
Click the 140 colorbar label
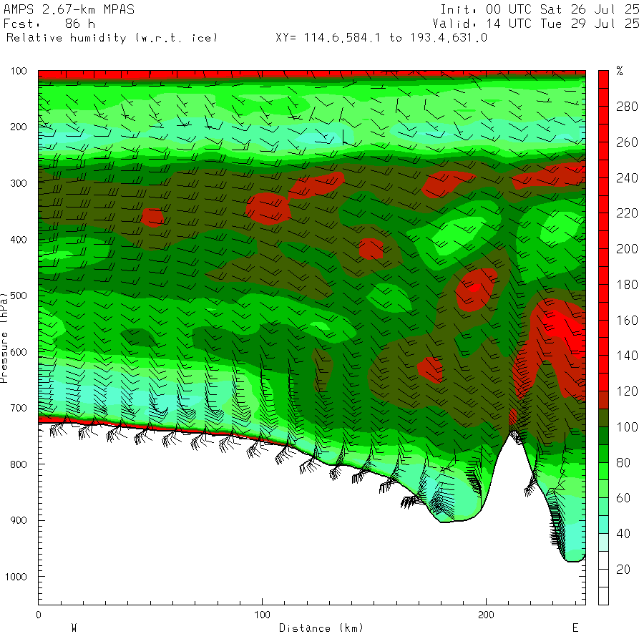627,356
